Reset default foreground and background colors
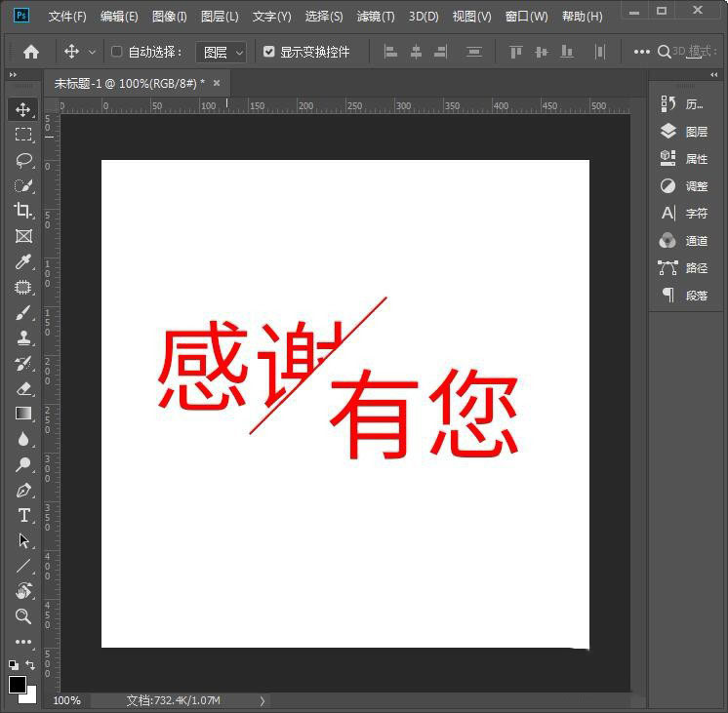 coord(14,665)
